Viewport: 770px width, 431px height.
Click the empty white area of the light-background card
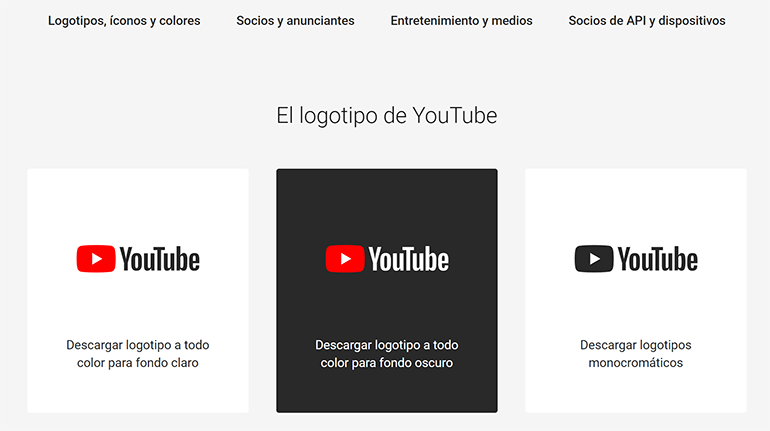[138, 200]
